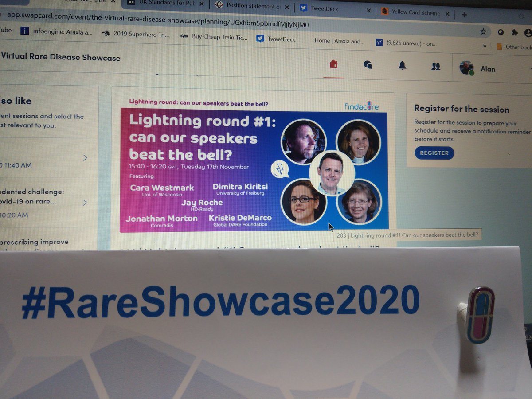Expand the 11:40 AM session chevron
This screenshot has width=532, height=399.
coord(85,158)
